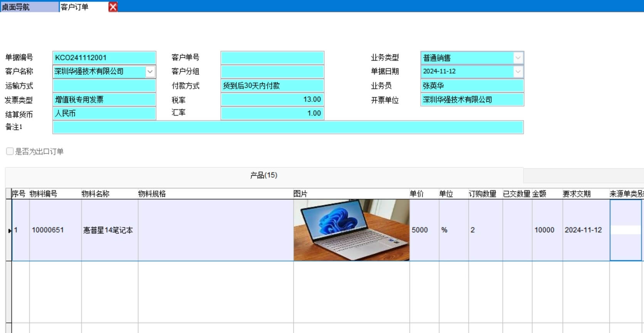
Task: Click the laptop product image thumbnail
Action: pyautogui.click(x=351, y=230)
